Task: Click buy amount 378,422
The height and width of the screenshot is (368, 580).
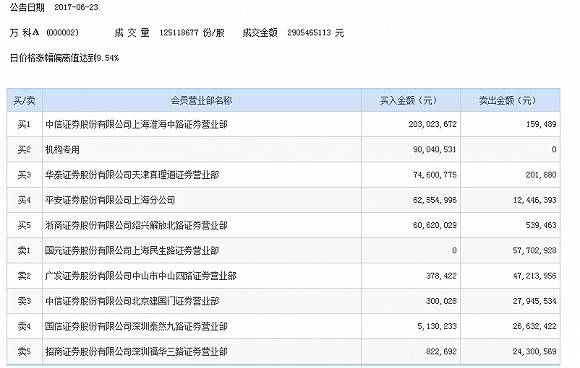Action: coord(441,276)
